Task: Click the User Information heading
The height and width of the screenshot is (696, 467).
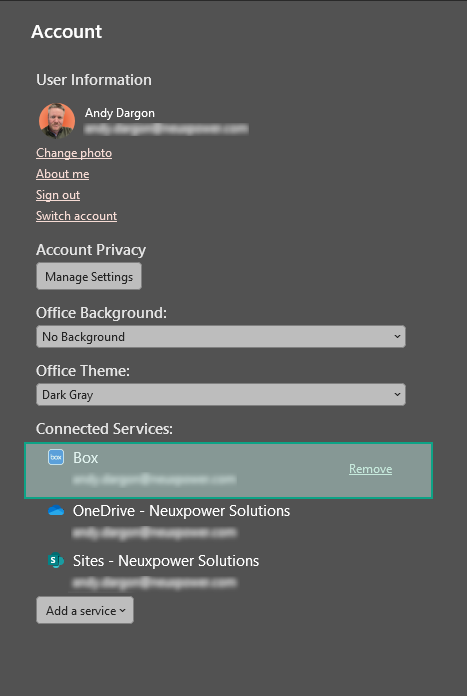Action: point(94,80)
